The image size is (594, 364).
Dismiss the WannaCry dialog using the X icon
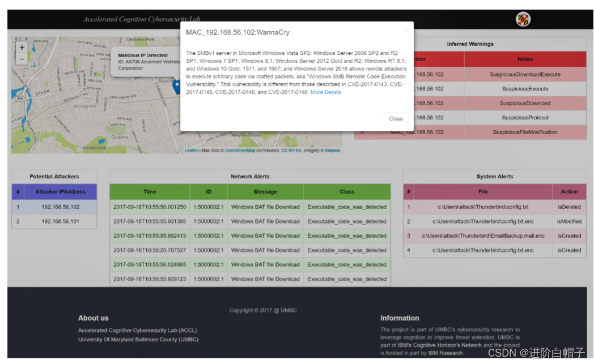(x=406, y=30)
